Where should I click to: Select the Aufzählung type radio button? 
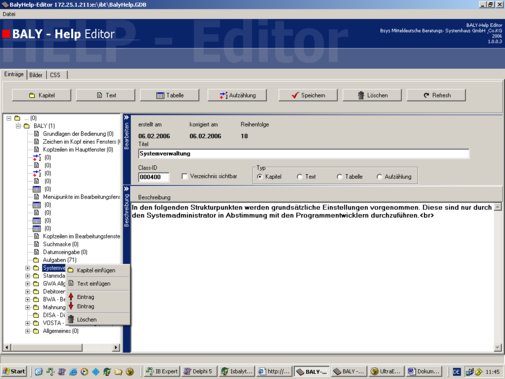pos(379,177)
